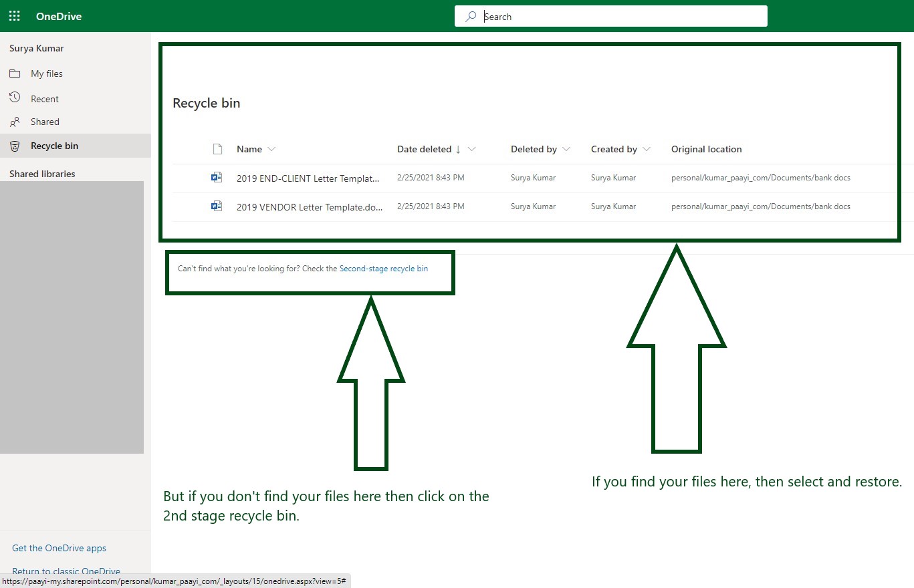Open the Microsoft 365 app launcher grid

(14, 15)
